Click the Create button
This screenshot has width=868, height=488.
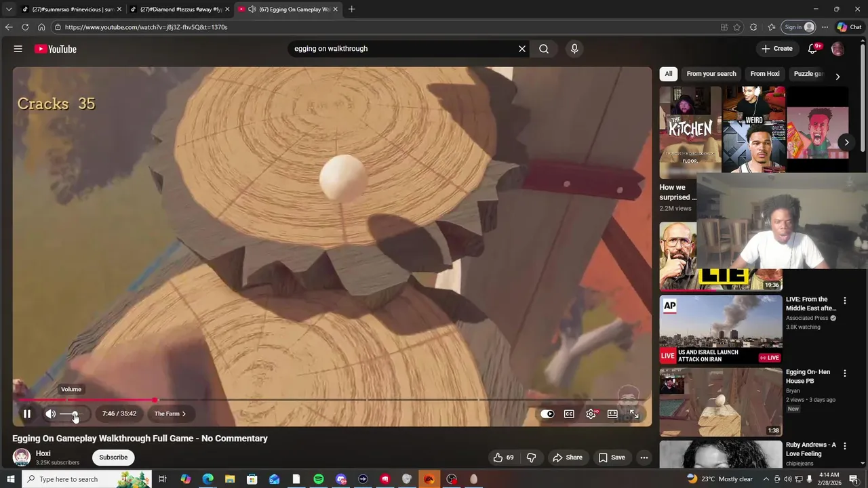click(x=777, y=49)
